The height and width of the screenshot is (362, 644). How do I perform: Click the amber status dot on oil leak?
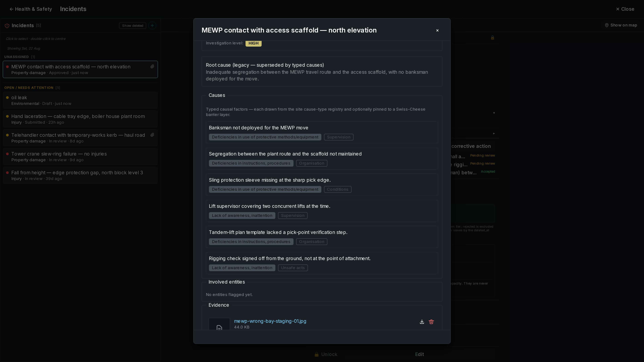pyautogui.click(x=7, y=97)
